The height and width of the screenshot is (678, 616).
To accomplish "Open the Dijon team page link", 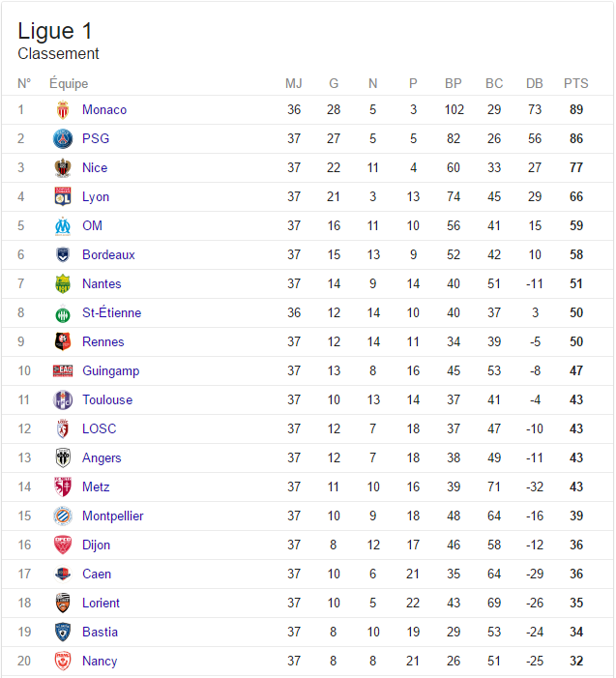I will coord(96,545).
